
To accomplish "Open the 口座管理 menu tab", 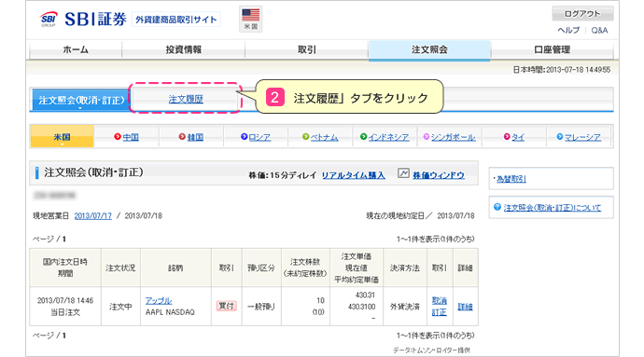I will 552,49.
